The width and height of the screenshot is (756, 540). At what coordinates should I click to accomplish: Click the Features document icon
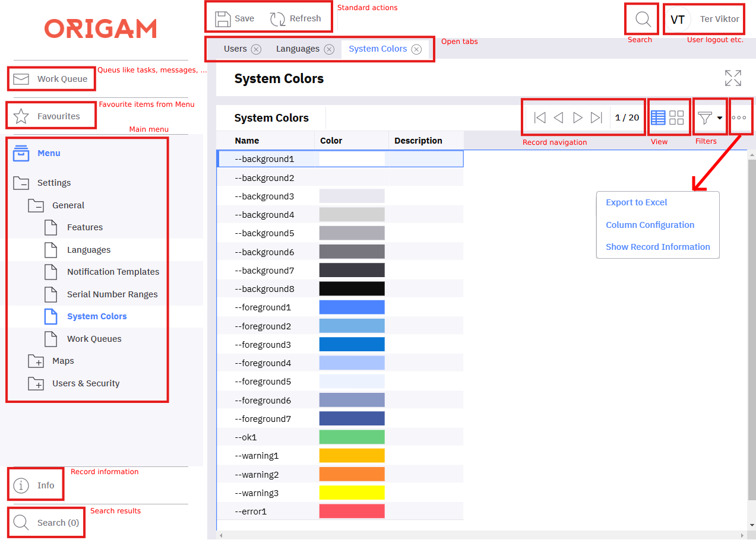[51, 227]
